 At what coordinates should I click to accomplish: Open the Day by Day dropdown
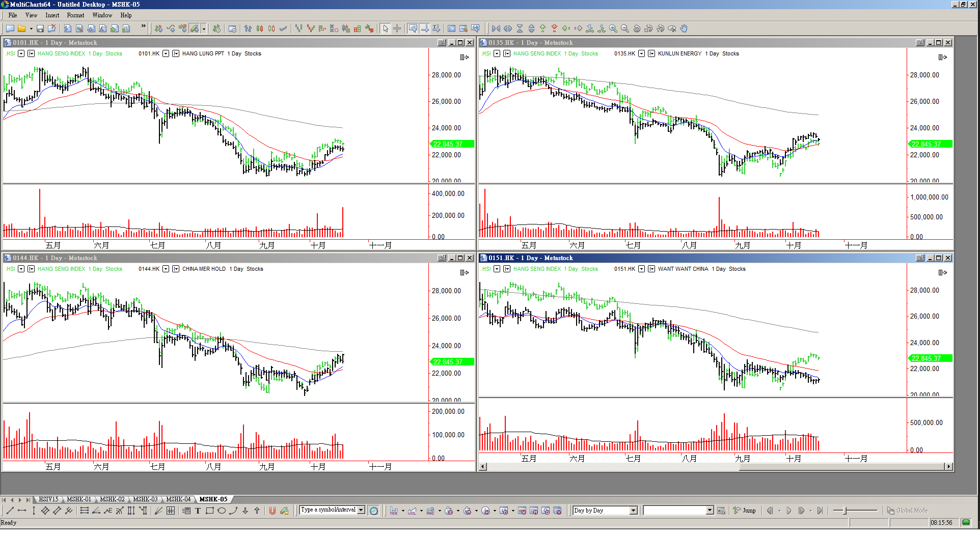[x=633, y=511]
